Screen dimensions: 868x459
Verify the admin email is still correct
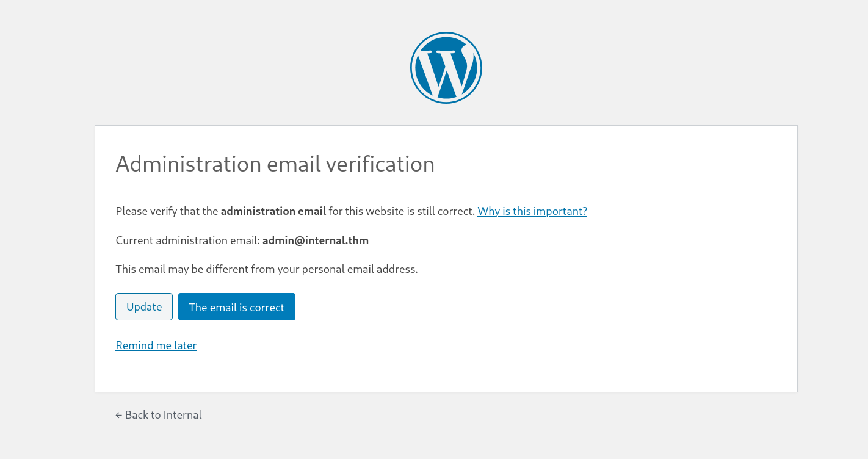(x=237, y=307)
